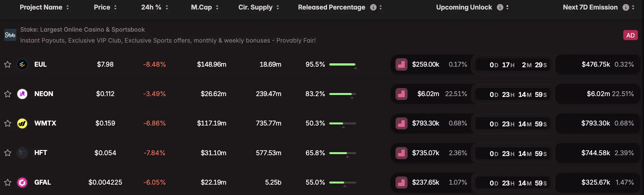Click the Project Name column header
Image resolution: width=644 pixels, height=195 pixels.
[41, 7]
